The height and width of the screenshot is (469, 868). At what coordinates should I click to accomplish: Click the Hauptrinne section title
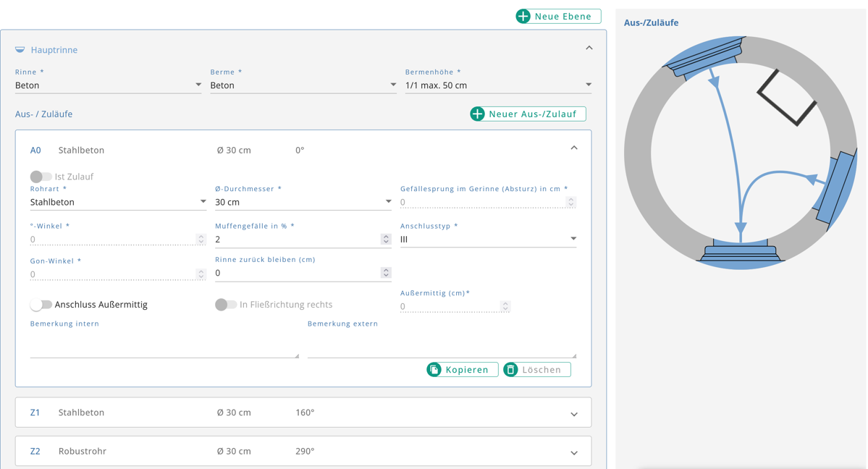pyautogui.click(x=54, y=50)
